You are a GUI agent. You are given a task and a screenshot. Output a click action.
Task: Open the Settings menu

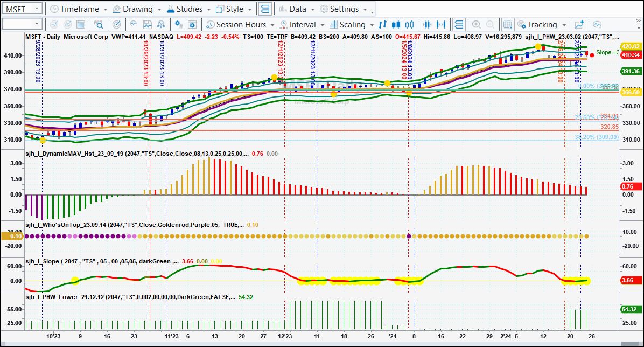coord(344,9)
